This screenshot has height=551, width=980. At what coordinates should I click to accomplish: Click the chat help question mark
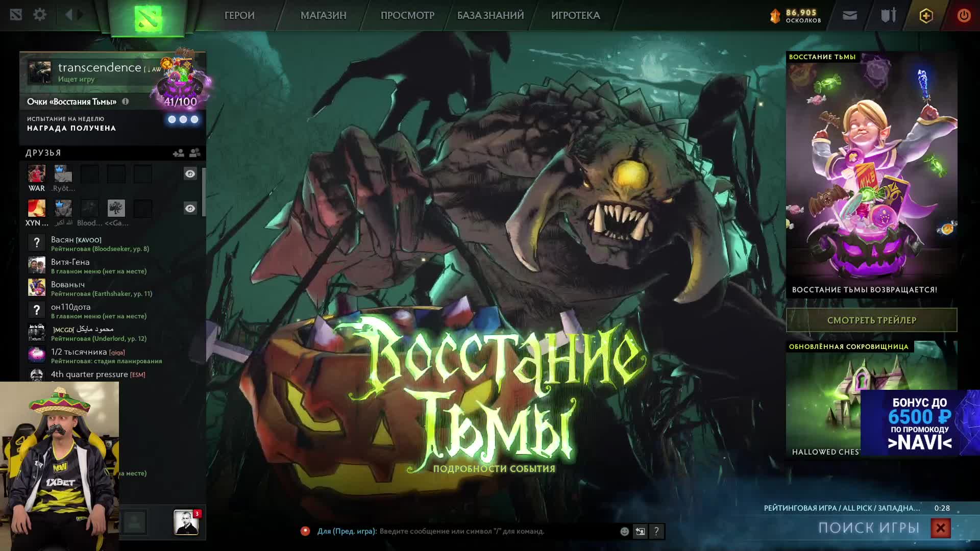656,531
